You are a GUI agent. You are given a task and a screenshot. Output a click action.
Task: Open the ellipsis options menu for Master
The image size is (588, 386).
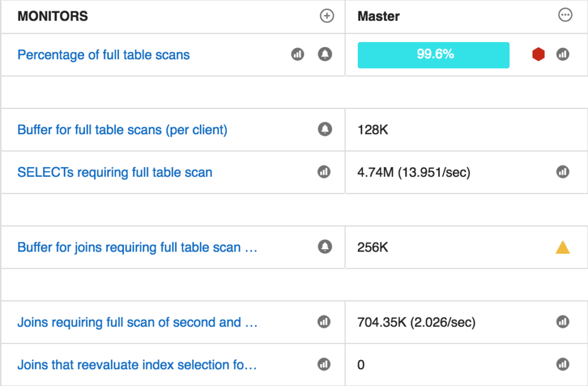pos(566,16)
